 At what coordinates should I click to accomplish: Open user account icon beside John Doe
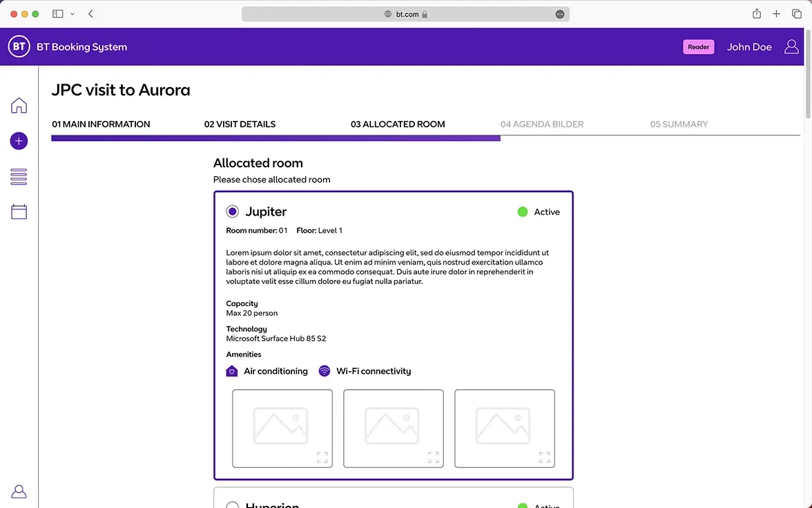point(791,47)
